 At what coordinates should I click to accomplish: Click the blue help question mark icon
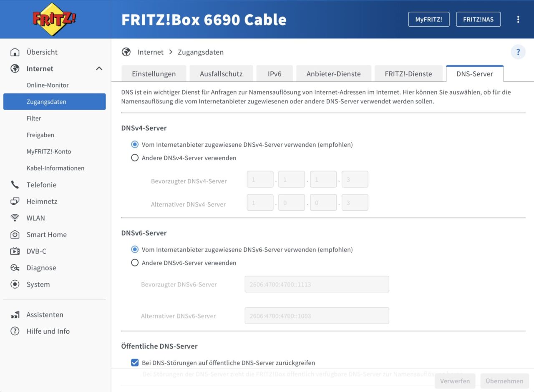pos(518,52)
